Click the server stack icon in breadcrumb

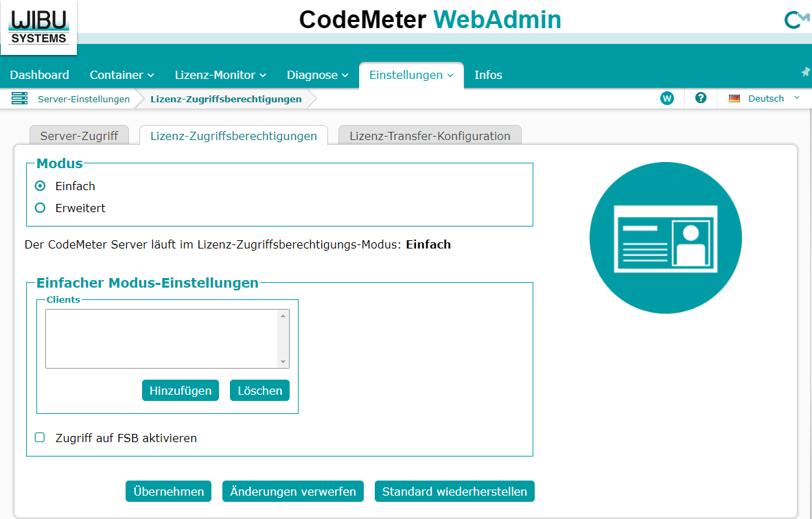coord(20,98)
